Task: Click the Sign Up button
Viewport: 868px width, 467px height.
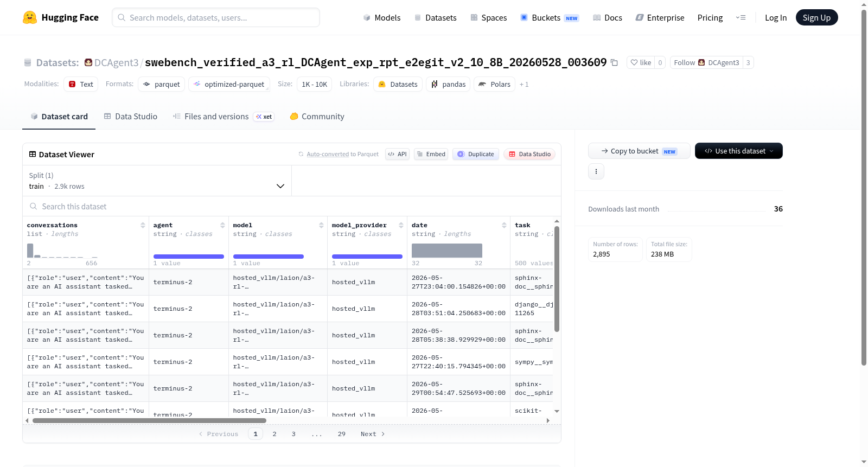Action: [816, 17]
